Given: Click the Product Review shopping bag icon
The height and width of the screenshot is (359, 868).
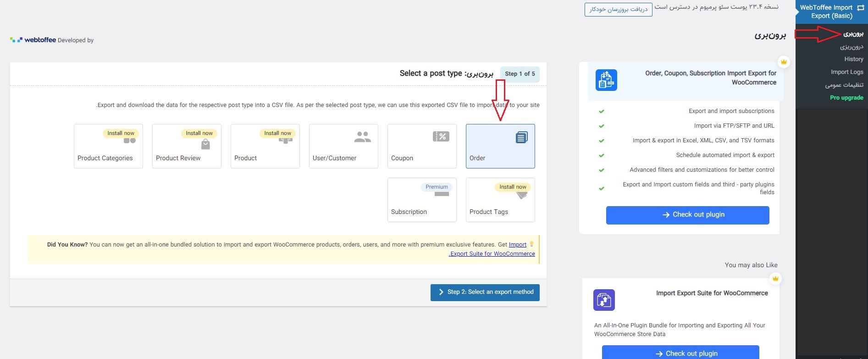Looking at the screenshot, I should pos(205,145).
